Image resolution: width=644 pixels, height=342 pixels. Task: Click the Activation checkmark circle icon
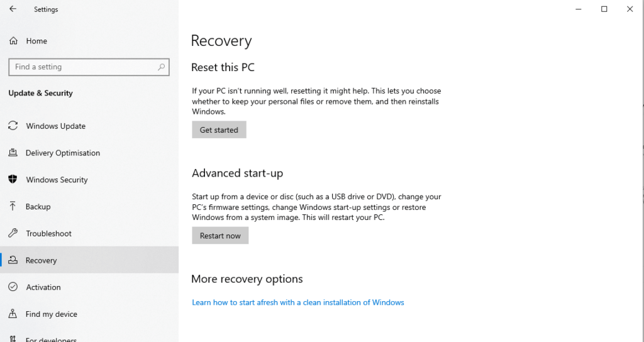(13, 287)
